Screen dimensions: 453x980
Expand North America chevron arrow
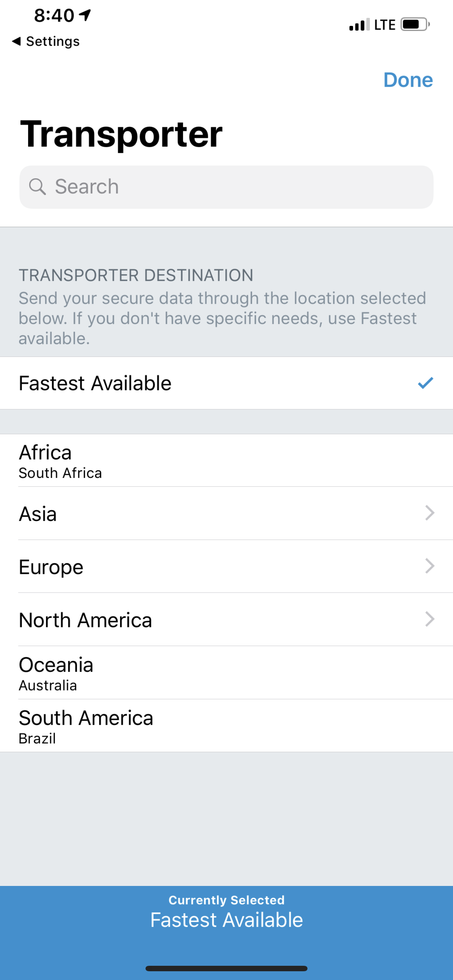pos(429,619)
